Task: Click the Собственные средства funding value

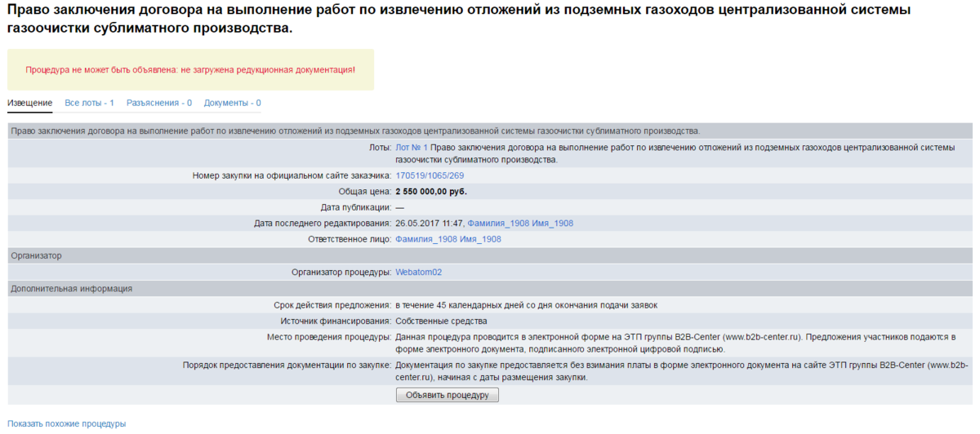Action: [x=441, y=321]
